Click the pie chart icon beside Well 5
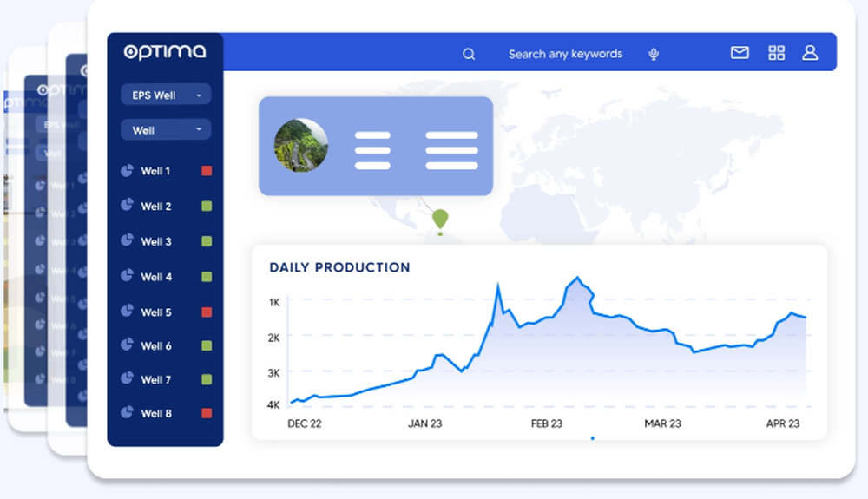This screenshot has width=868, height=499. pos(127,311)
